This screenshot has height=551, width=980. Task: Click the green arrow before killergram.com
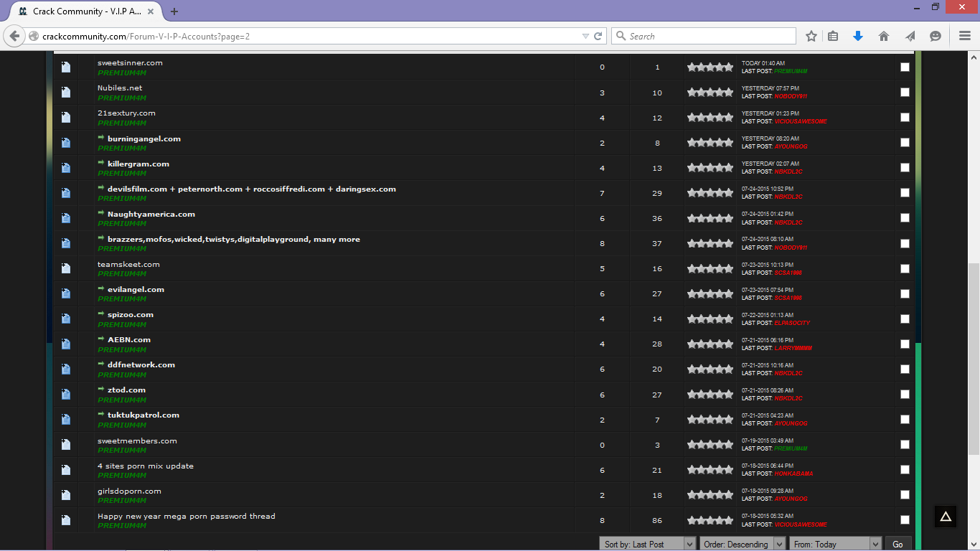[101, 163]
